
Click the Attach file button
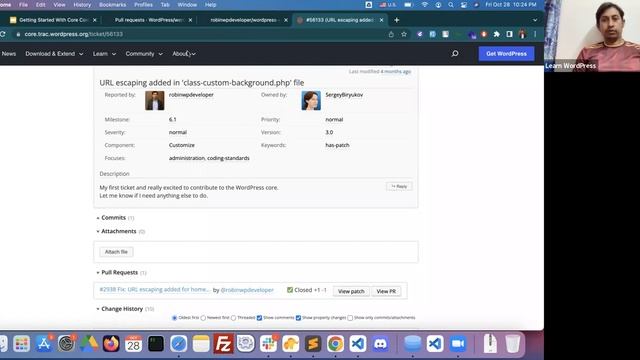pyautogui.click(x=116, y=252)
